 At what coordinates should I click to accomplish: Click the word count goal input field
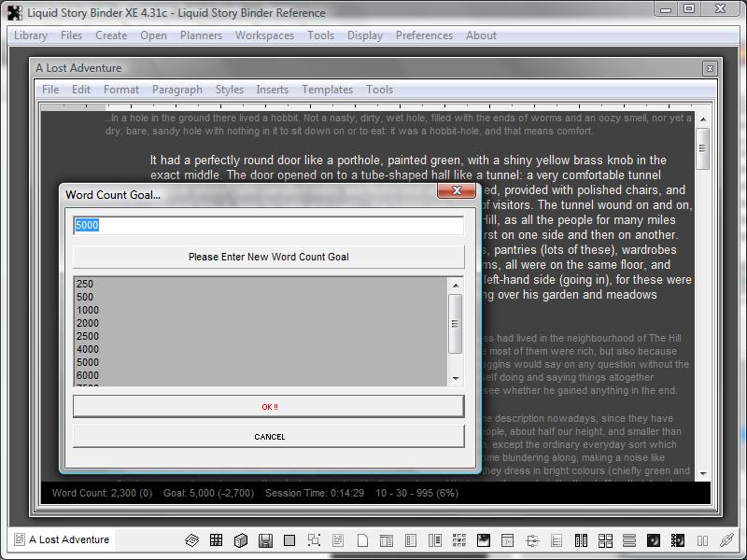pyautogui.click(x=268, y=225)
